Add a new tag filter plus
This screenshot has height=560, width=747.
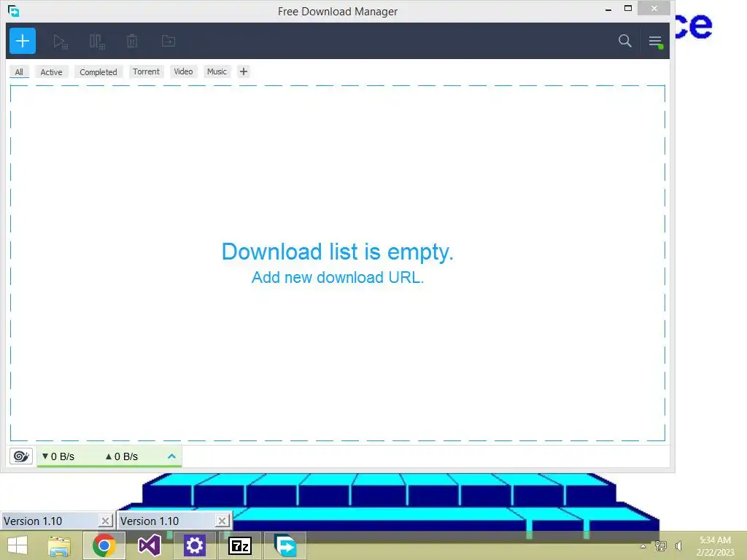pos(244,71)
